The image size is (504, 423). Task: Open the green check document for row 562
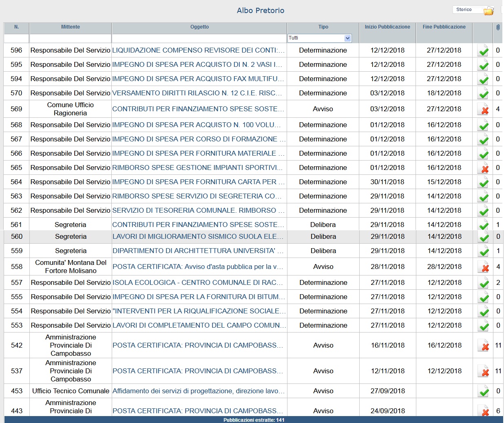pos(483,210)
